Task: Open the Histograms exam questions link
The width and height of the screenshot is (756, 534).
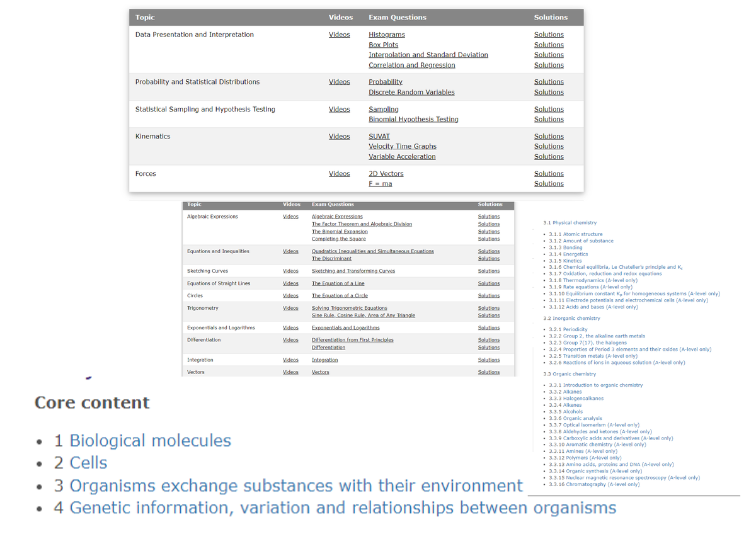Action: coord(387,35)
